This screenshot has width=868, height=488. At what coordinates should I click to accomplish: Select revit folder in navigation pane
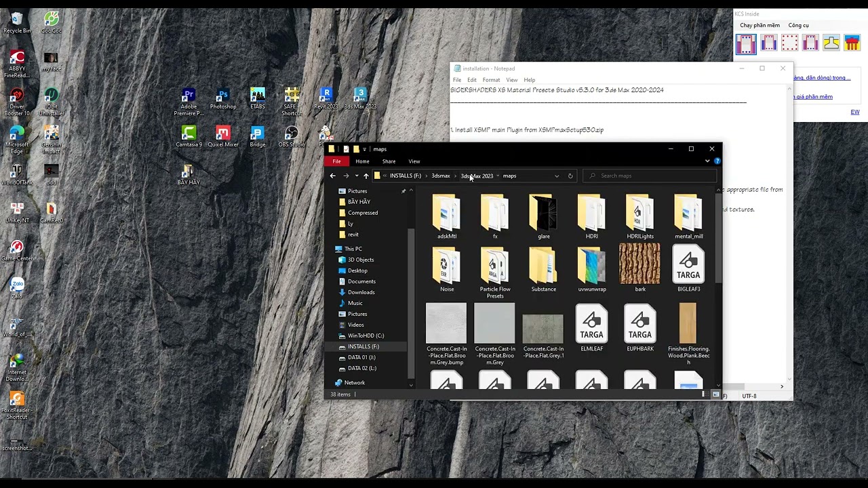point(353,235)
